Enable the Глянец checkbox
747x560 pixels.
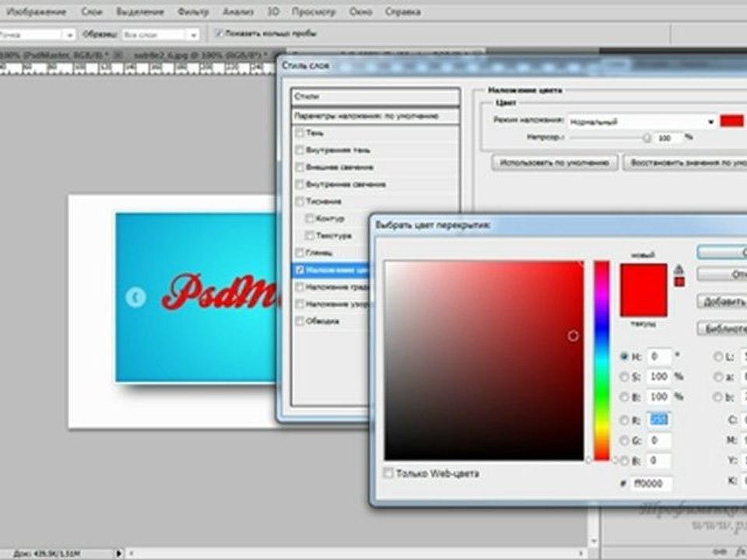[x=300, y=253]
